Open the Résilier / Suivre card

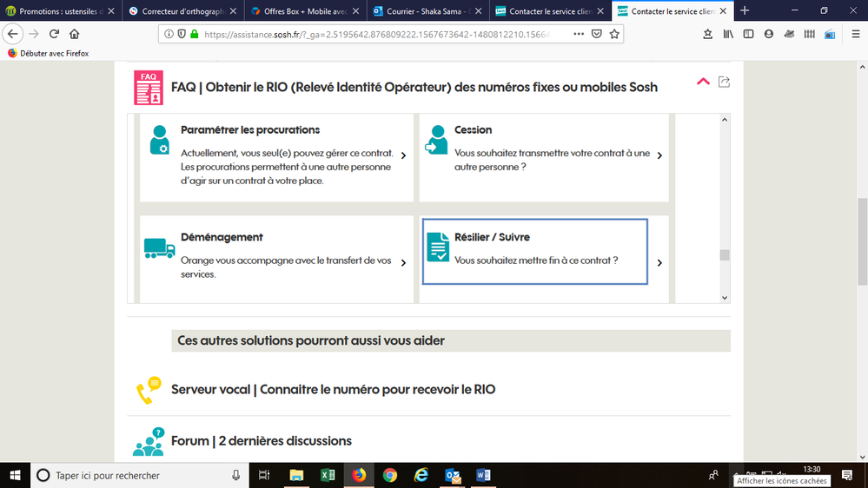click(534, 251)
